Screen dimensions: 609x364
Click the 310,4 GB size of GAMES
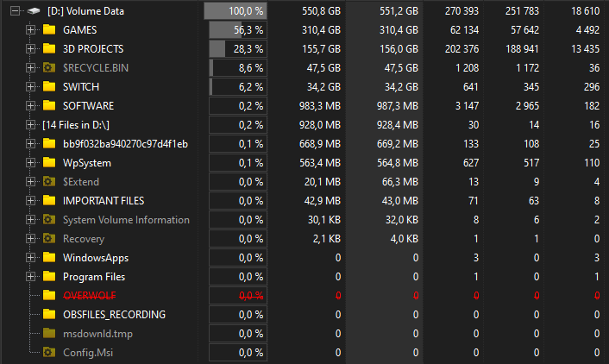click(x=321, y=30)
